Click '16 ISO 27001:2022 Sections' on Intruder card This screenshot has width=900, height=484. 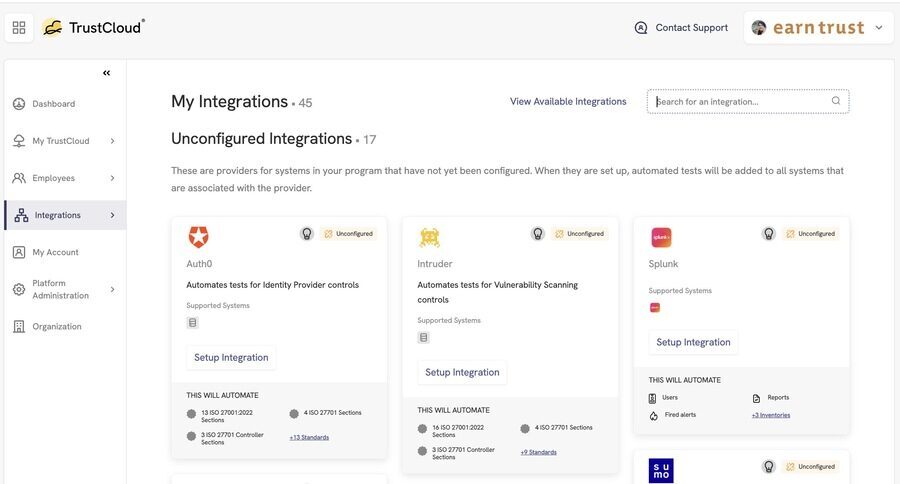[458, 431]
